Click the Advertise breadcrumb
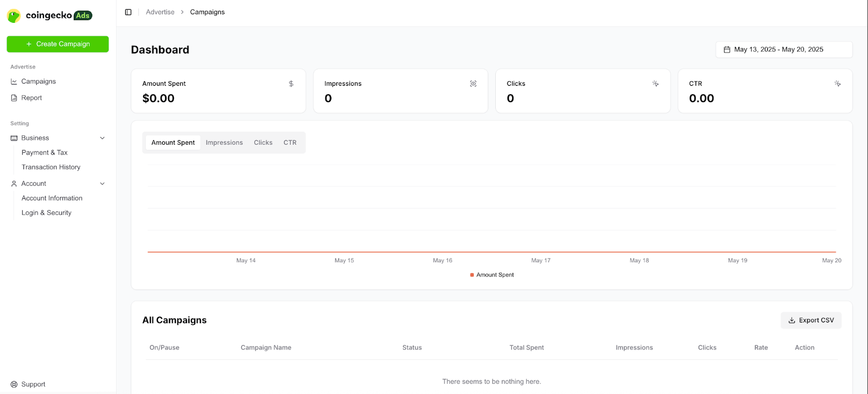 click(x=160, y=12)
